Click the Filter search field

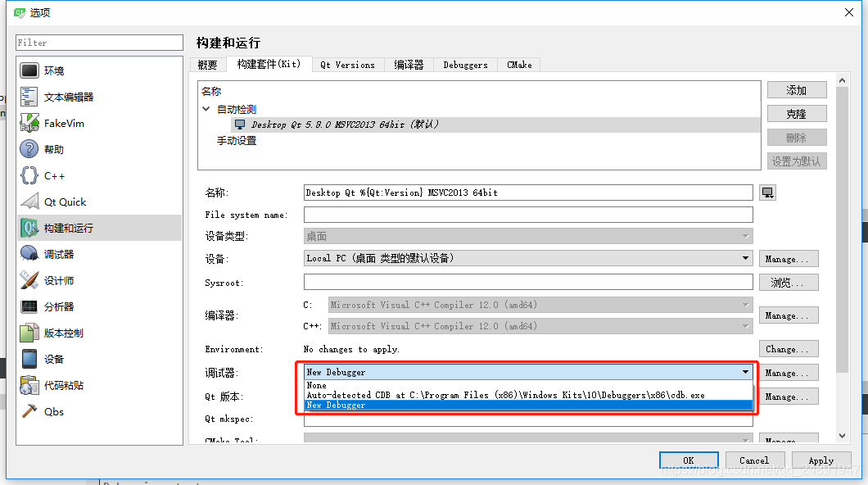pyautogui.click(x=100, y=43)
